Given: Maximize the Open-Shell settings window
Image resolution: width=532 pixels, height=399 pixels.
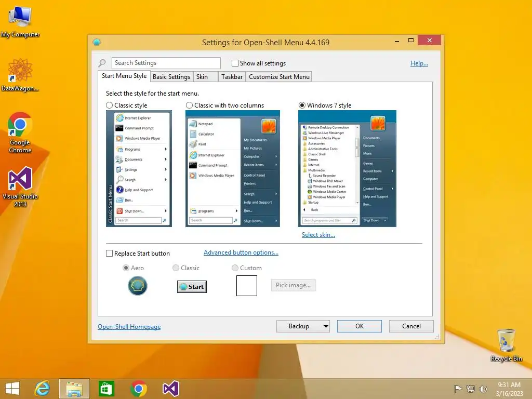Looking at the screenshot, I should point(411,41).
